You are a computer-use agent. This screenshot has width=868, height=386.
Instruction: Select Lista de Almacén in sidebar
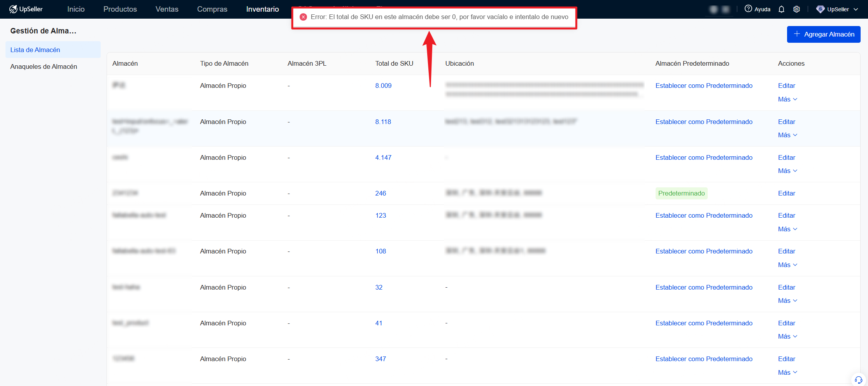[x=35, y=50]
